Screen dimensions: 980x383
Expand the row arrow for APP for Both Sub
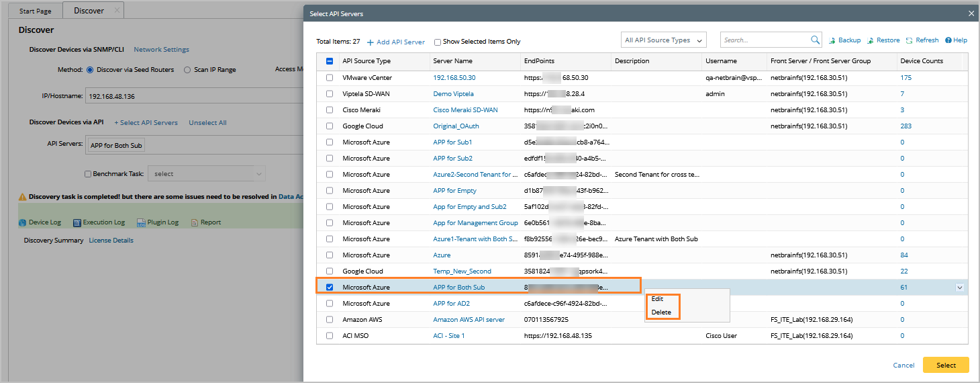coord(959,288)
